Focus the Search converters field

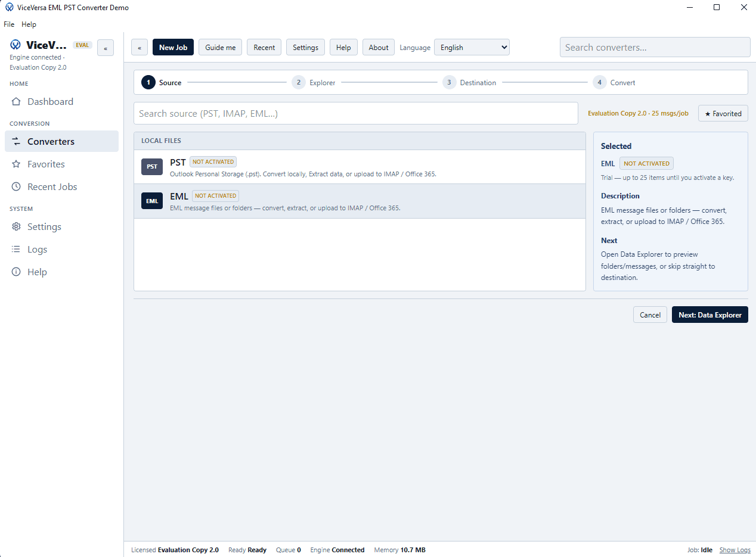coord(655,48)
